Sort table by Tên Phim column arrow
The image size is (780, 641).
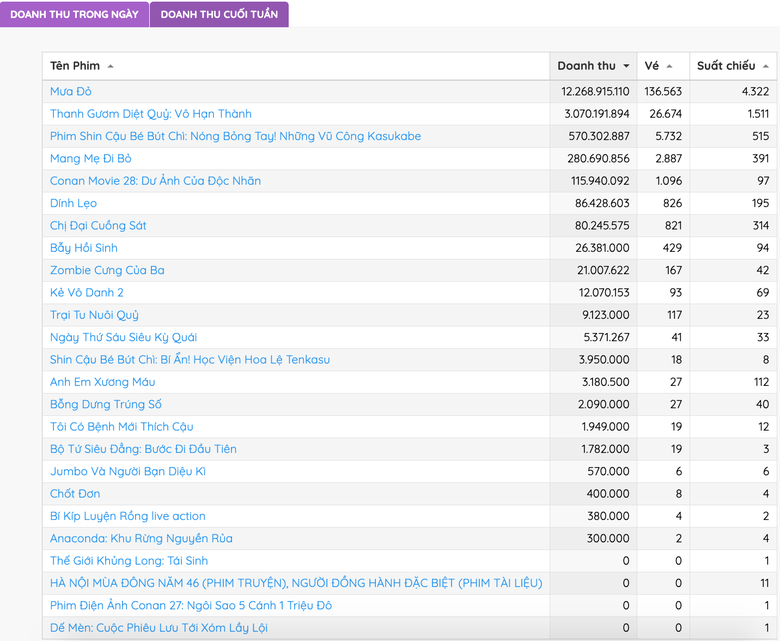point(111,66)
